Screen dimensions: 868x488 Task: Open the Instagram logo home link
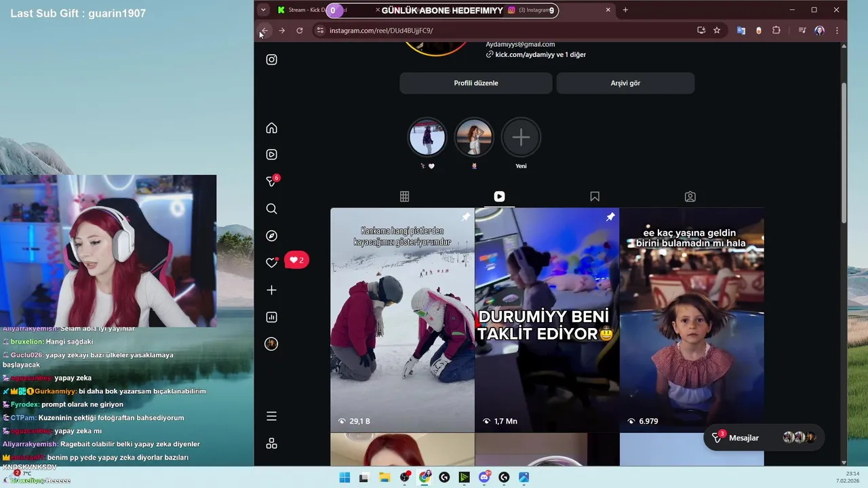click(271, 60)
